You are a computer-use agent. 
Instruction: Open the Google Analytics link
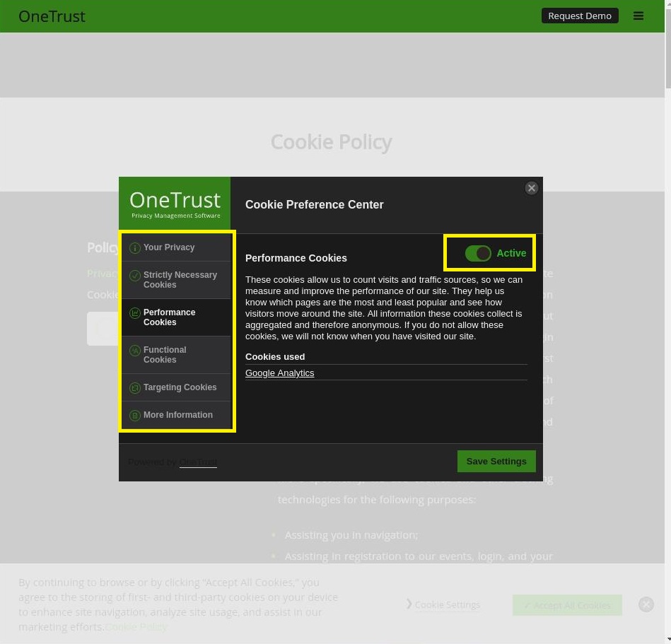(x=279, y=373)
